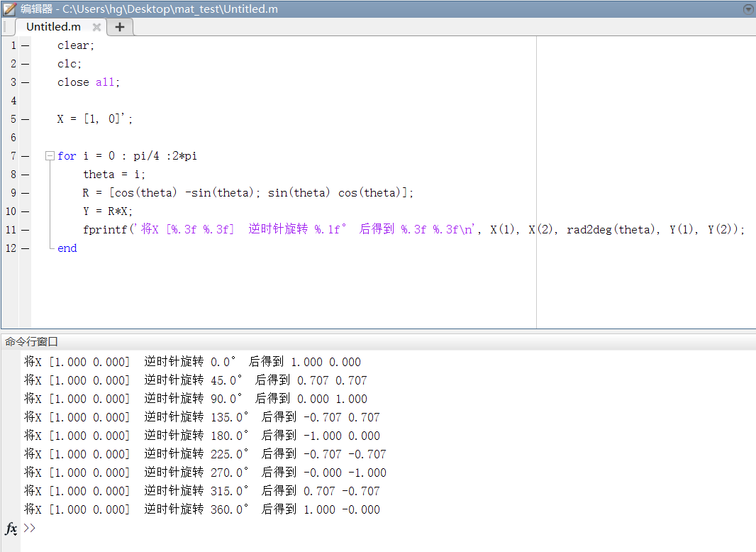The width and height of the screenshot is (756, 552).
Task: Close the Untitled.m tab
Action: click(x=96, y=27)
